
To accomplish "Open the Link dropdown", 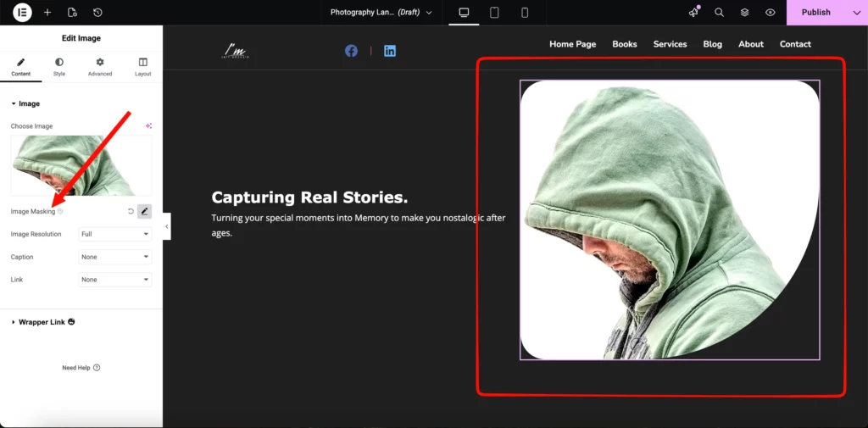I will (x=115, y=280).
